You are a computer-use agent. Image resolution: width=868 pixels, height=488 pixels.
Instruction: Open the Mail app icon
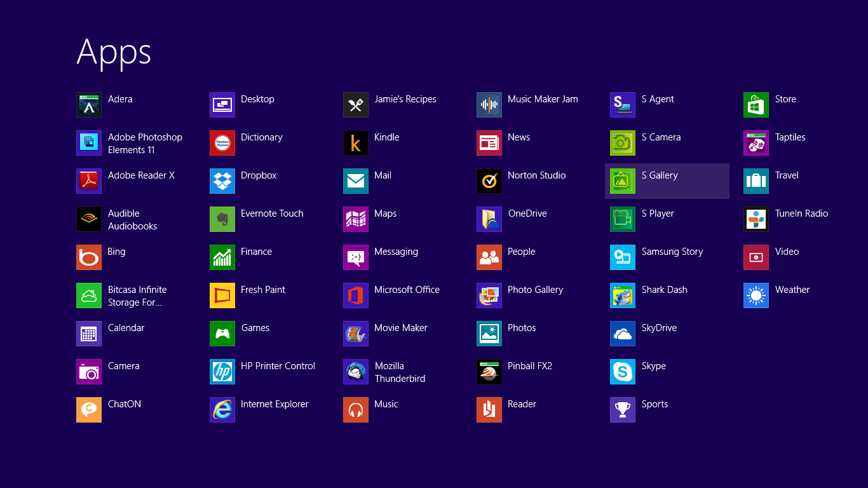pos(356,181)
